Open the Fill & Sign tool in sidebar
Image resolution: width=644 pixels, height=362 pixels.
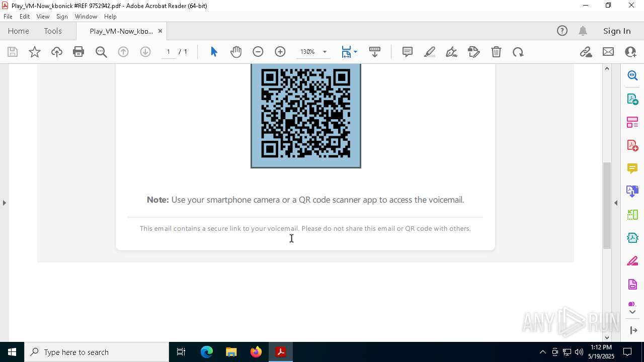tap(632, 261)
